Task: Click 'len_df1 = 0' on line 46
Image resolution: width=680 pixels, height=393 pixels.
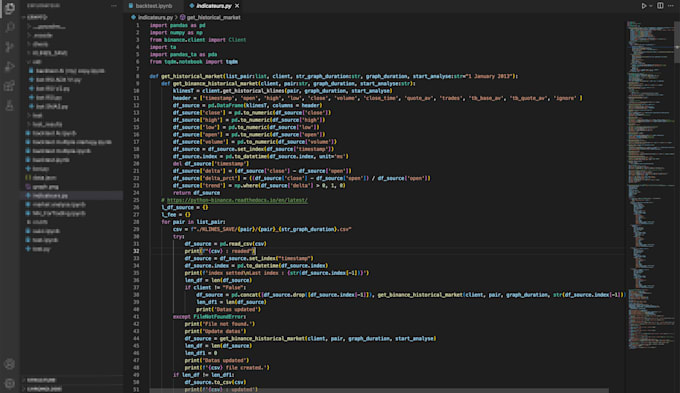Action: 200,353
